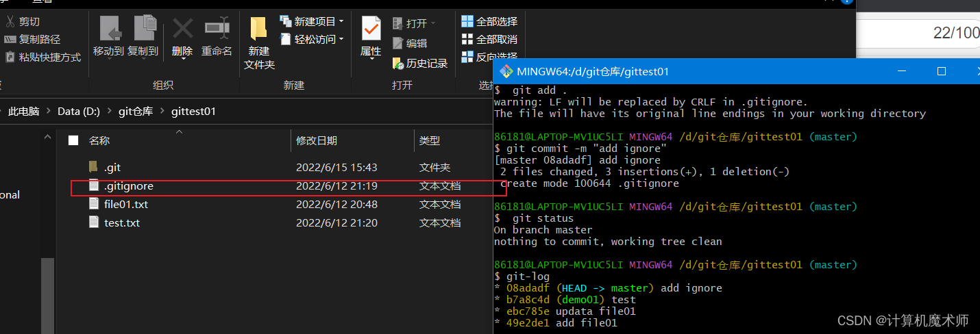Screen dimensions: 980x334
Task: Click the 2022/6/15 15:43 date cell
Action: tap(336, 167)
